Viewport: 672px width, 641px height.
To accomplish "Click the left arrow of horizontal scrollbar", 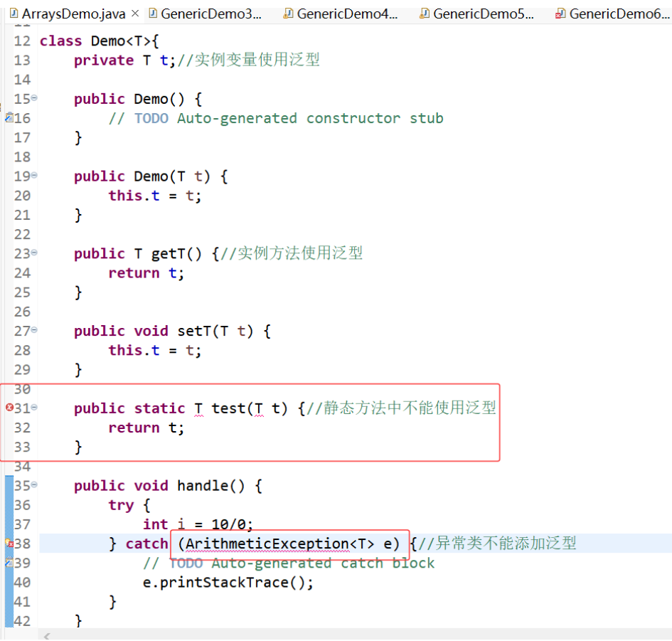I will (47, 636).
